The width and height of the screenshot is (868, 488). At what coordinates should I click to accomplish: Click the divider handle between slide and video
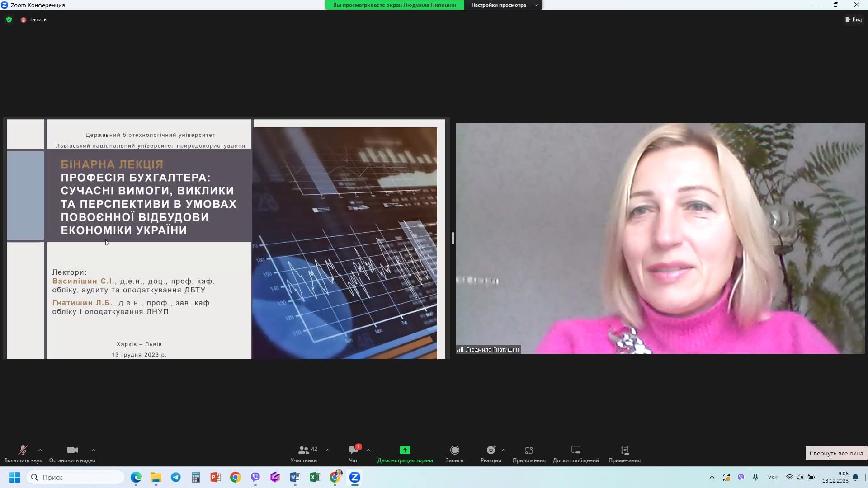coord(453,238)
